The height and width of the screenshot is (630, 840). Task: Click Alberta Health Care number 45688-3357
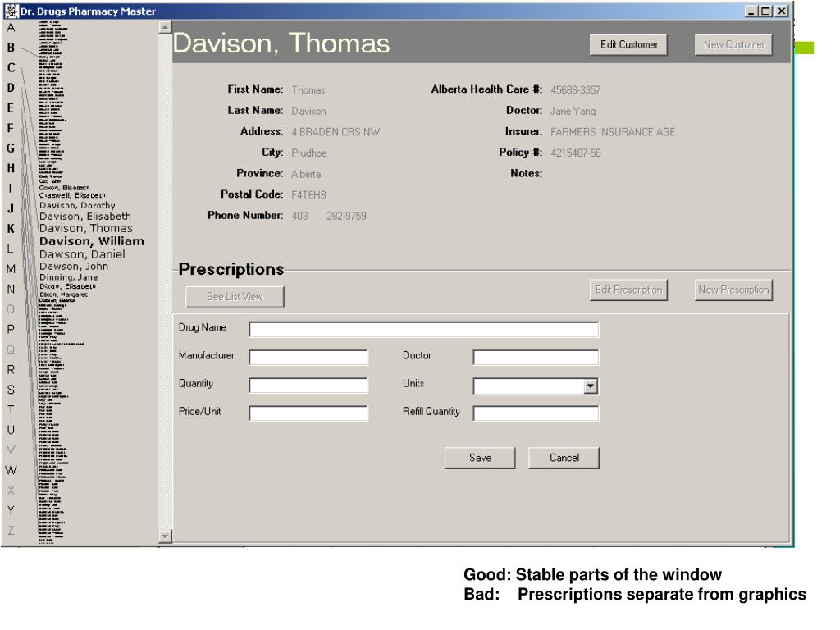(x=576, y=90)
